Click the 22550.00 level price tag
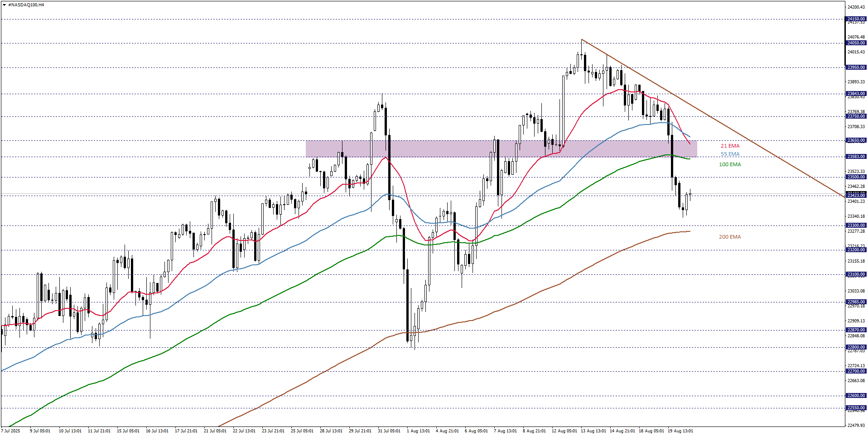868x436 pixels. 856,408
